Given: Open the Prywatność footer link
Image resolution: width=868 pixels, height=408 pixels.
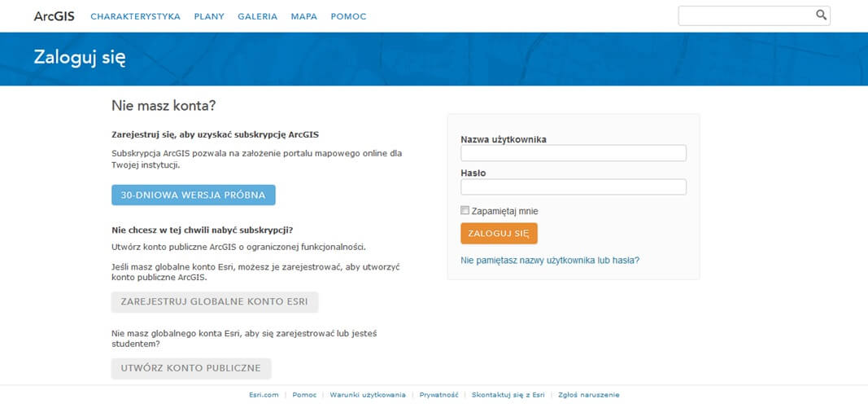Looking at the screenshot, I should (439, 395).
